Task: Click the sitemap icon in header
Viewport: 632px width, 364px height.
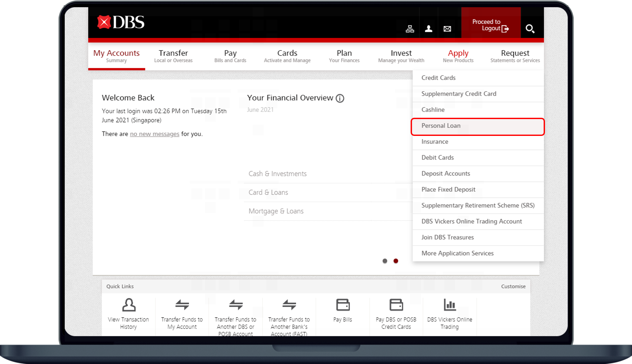Action: click(x=410, y=29)
